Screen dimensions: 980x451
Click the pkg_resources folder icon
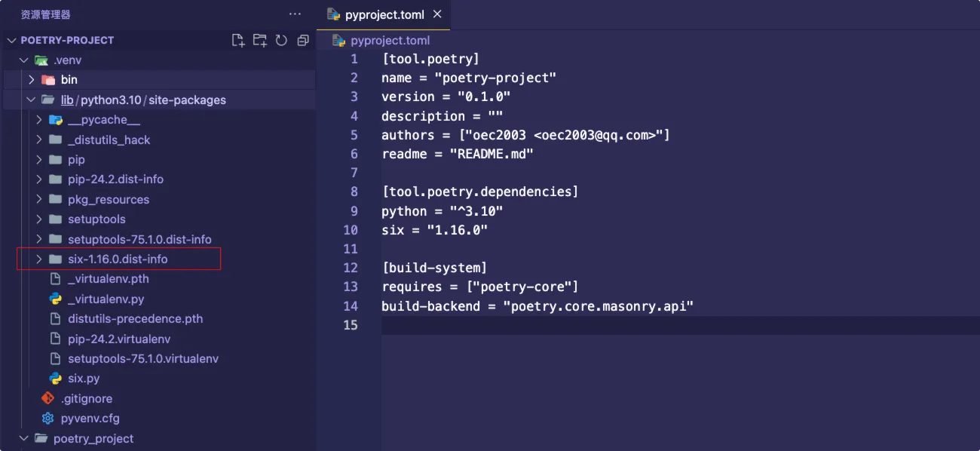(55, 199)
